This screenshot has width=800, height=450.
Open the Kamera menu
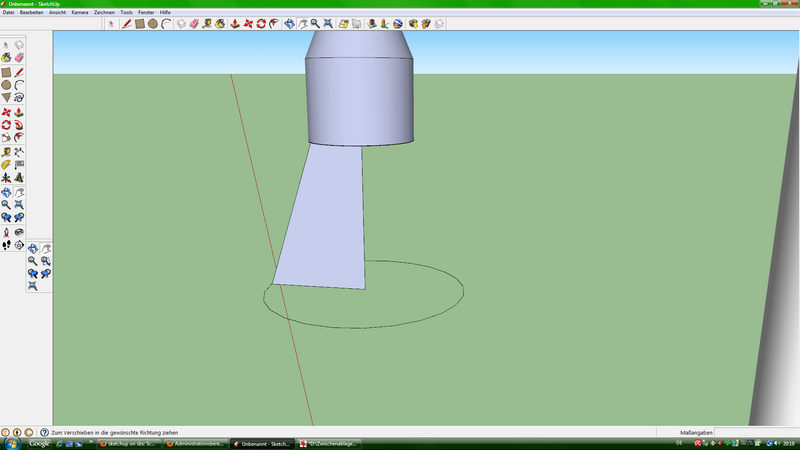pyautogui.click(x=80, y=12)
